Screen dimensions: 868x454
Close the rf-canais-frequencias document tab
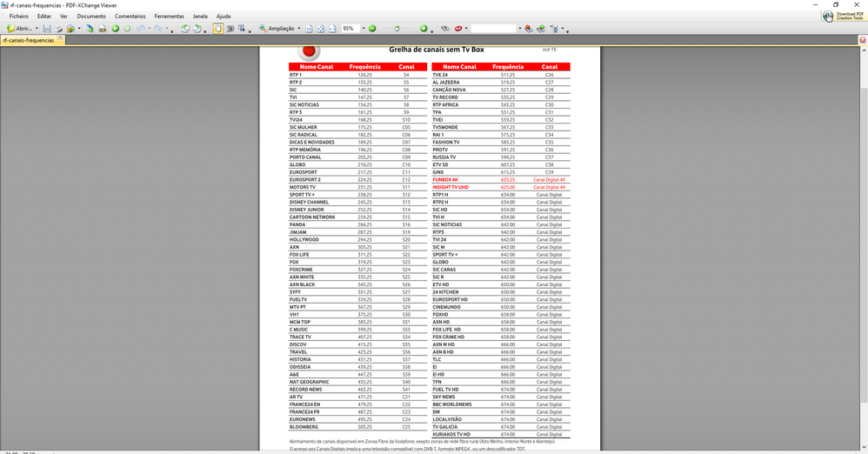[61, 39]
